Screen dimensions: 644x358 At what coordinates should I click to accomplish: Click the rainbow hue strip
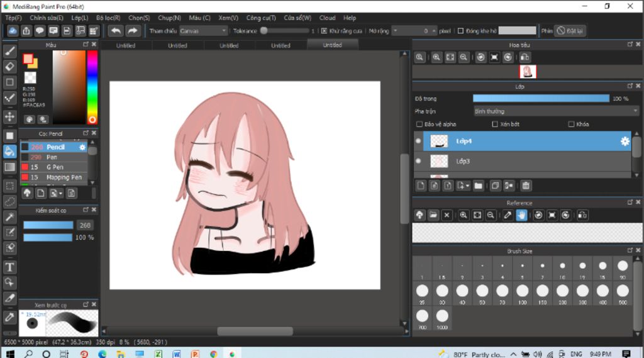click(x=92, y=87)
